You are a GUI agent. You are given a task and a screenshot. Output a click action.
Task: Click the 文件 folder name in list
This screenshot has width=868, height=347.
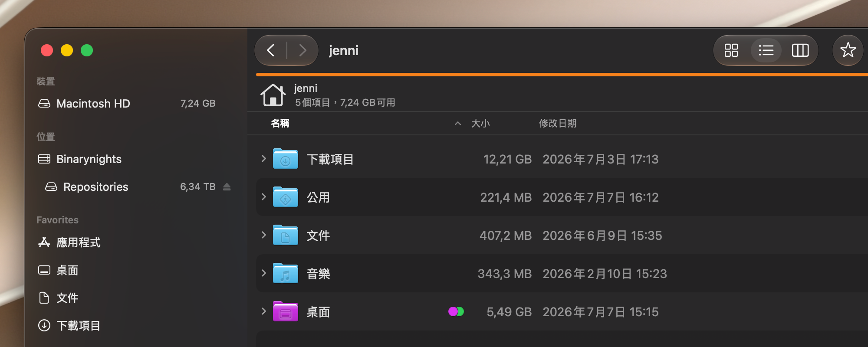click(318, 236)
